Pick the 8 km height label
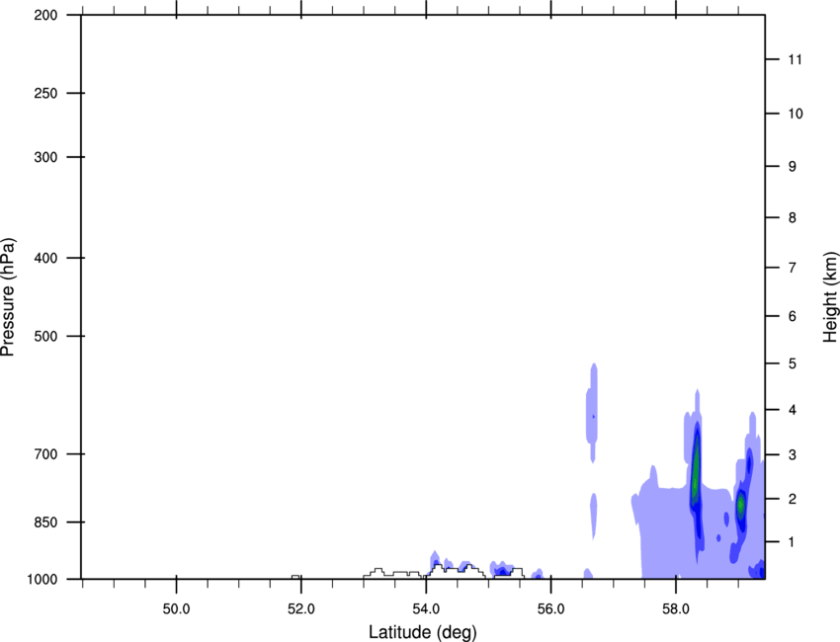 point(793,217)
